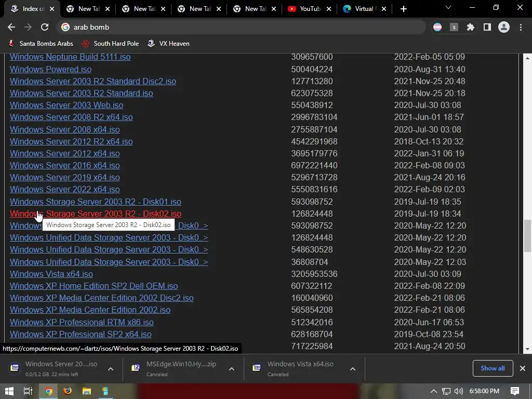
Task: Click Show all downloads button
Action: (493, 368)
